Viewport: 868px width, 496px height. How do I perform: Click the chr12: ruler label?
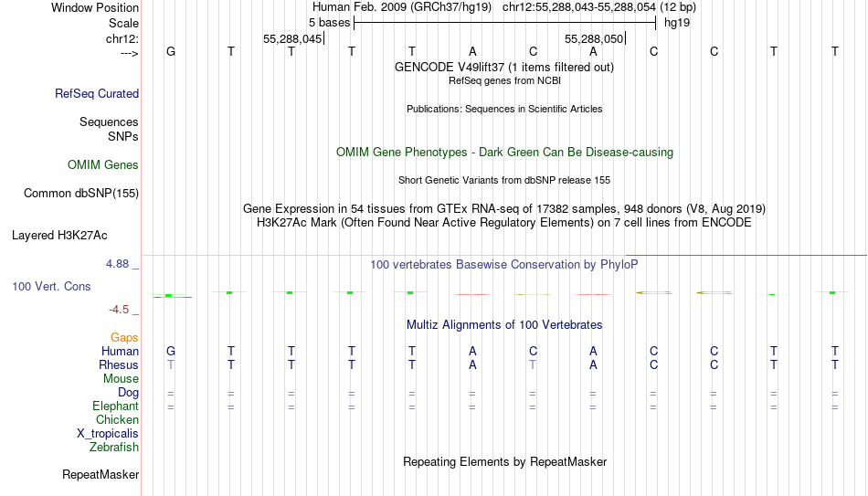[x=122, y=38]
